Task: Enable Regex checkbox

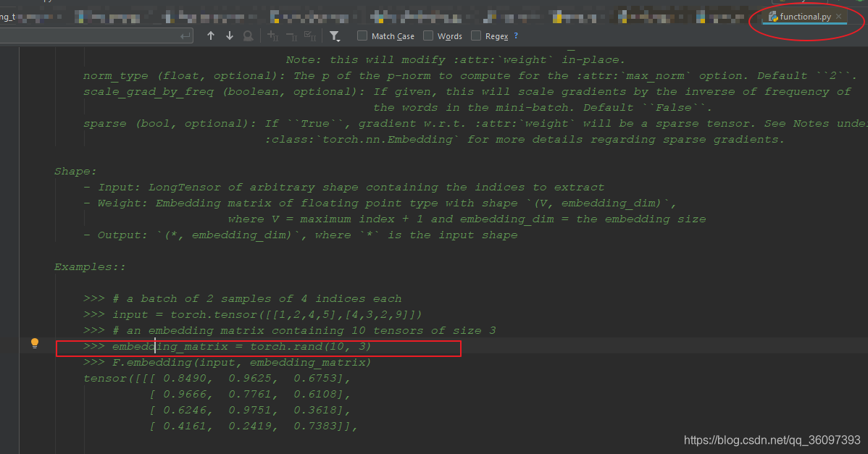Action: pos(476,35)
